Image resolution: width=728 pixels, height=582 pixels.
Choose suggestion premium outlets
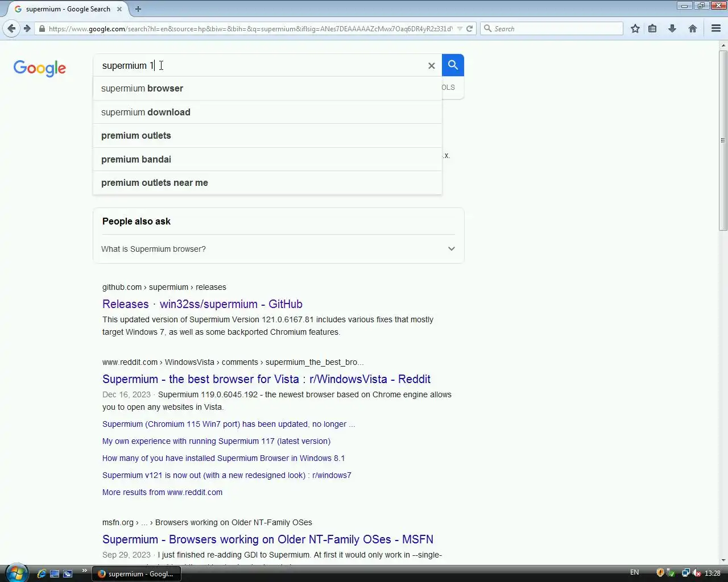pos(267,136)
